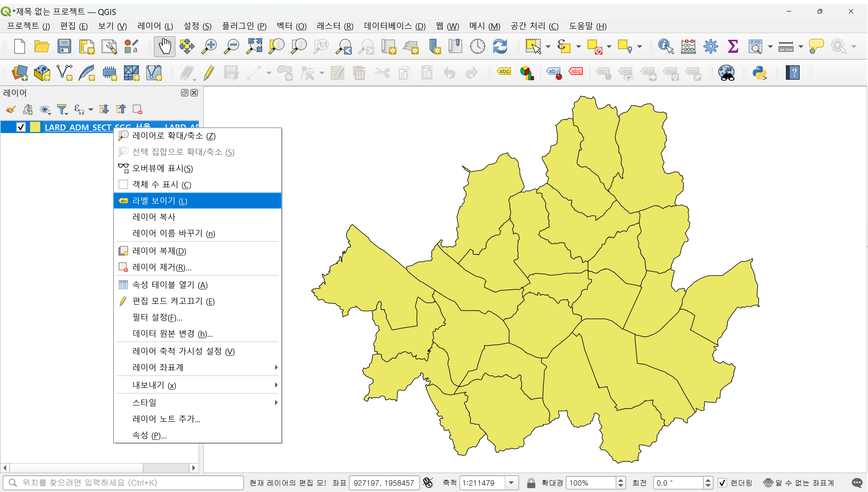868x492 pixels.
Task: Open the 축척 scale dropdown
Action: click(511, 483)
